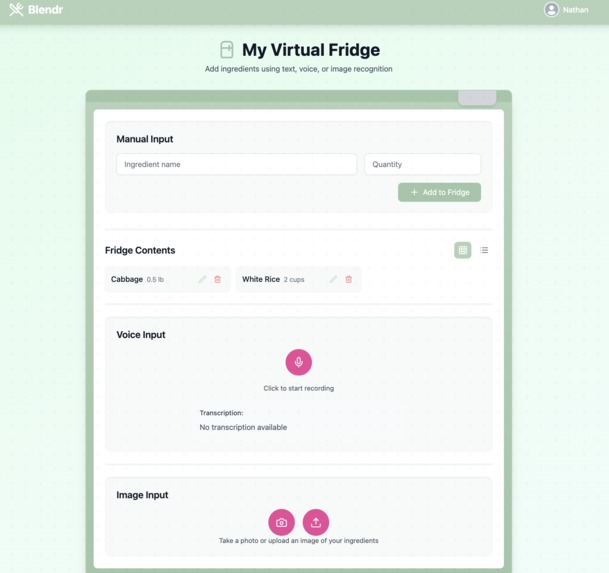Viewport: 609px width, 573px height.
Task: Click the Blendr brand name
Action: [45, 10]
